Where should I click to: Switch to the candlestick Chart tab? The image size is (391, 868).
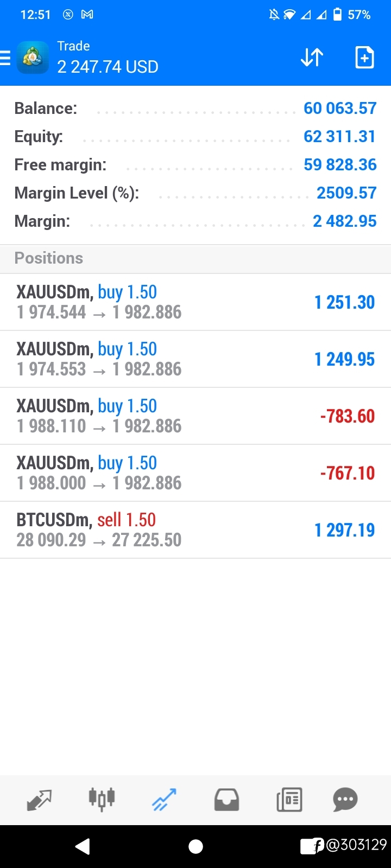[102, 799]
